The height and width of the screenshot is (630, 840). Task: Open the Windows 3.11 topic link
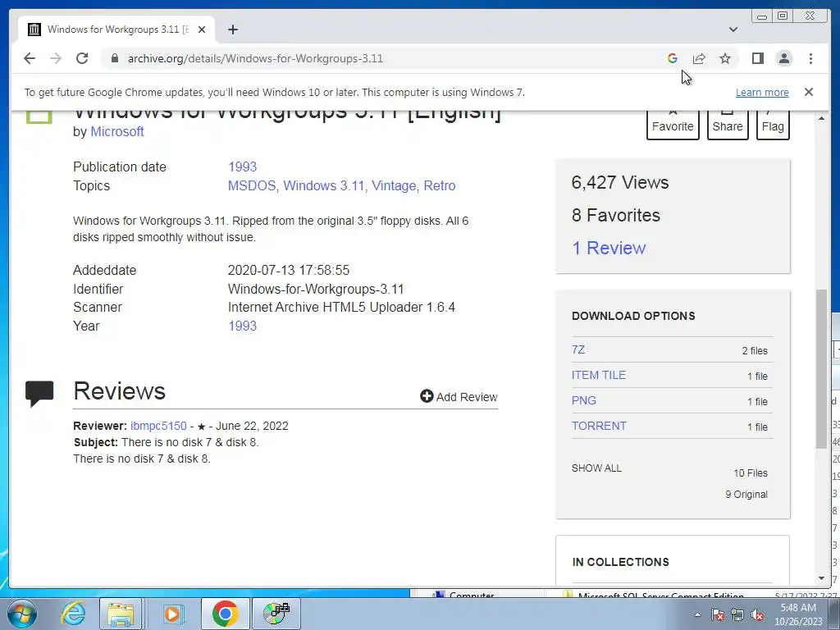tap(323, 185)
